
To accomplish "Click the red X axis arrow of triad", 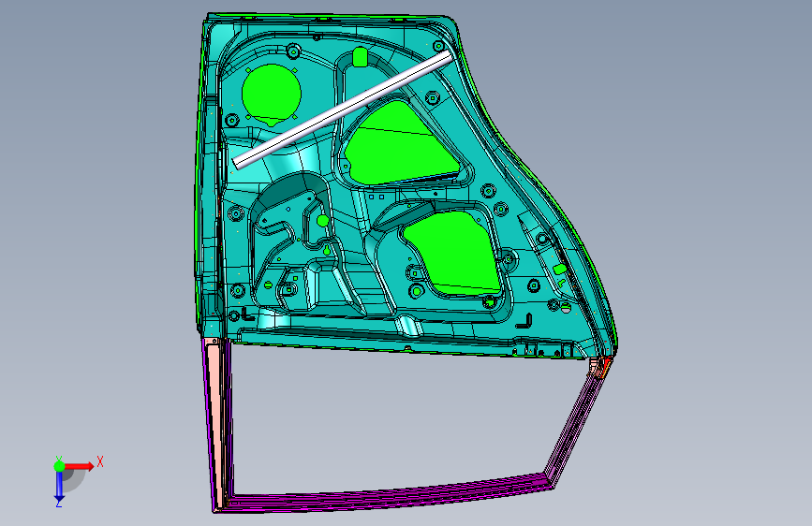I will (x=79, y=466).
